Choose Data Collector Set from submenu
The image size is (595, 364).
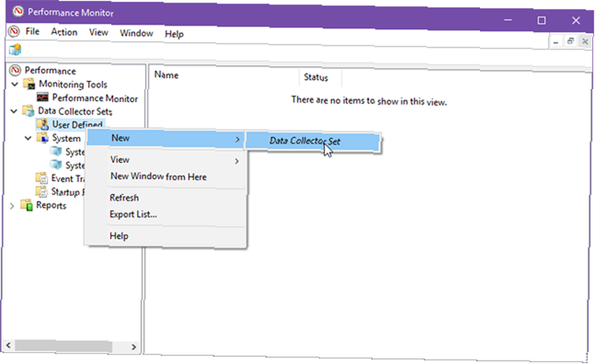(x=313, y=141)
